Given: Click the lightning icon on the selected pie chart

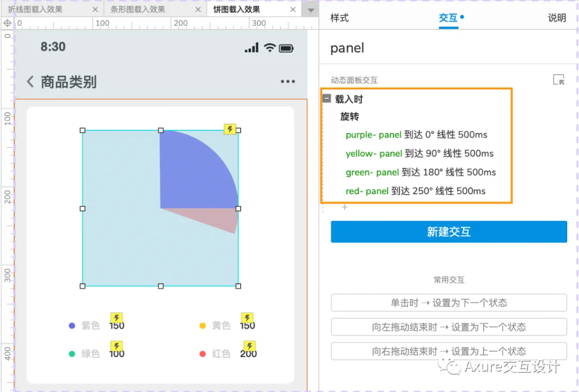Looking at the screenshot, I should coord(230,129).
